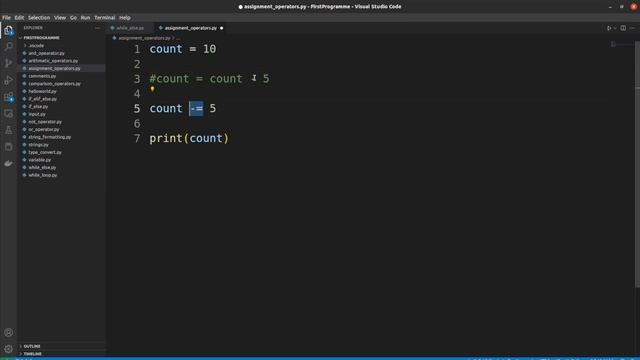Open the Accounts menu icon
This screenshot has width=640, height=360.
8,333
